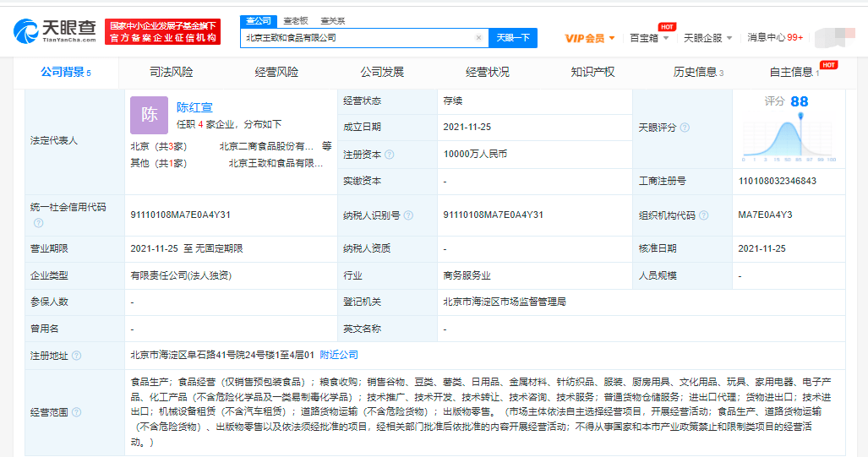Click 行业 value 商务服务业
The height and width of the screenshot is (457, 868).
click(467, 275)
